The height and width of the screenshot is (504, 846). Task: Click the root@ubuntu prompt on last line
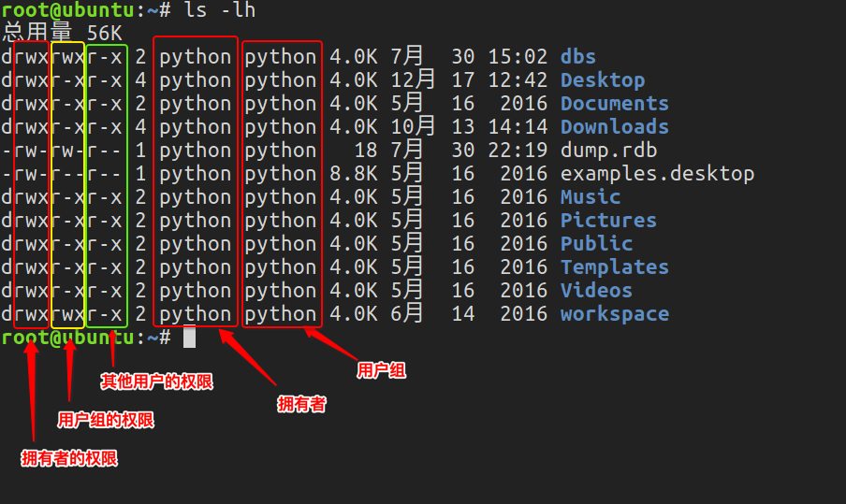(x=68, y=338)
